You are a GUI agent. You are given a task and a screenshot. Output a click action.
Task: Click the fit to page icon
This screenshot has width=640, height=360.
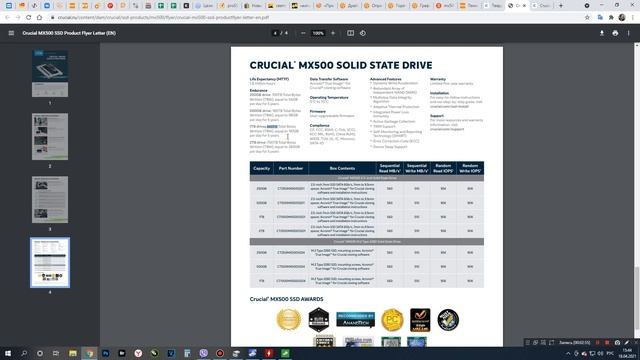(350, 33)
